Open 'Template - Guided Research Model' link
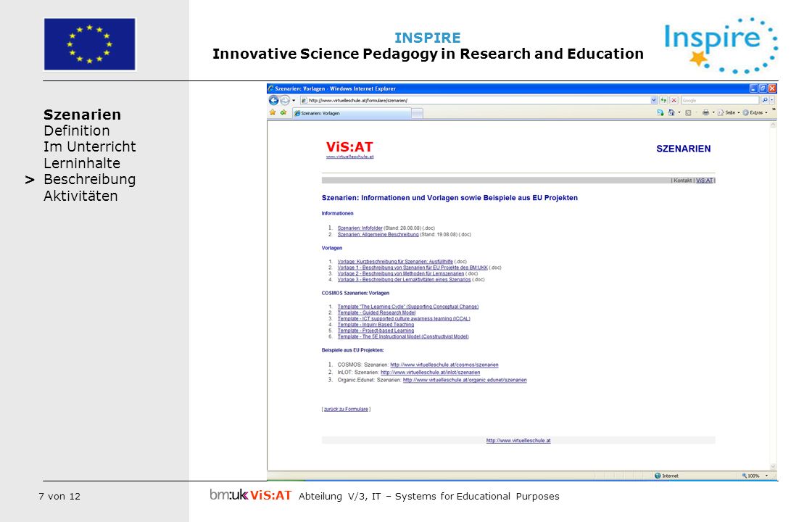 (376, 312)
